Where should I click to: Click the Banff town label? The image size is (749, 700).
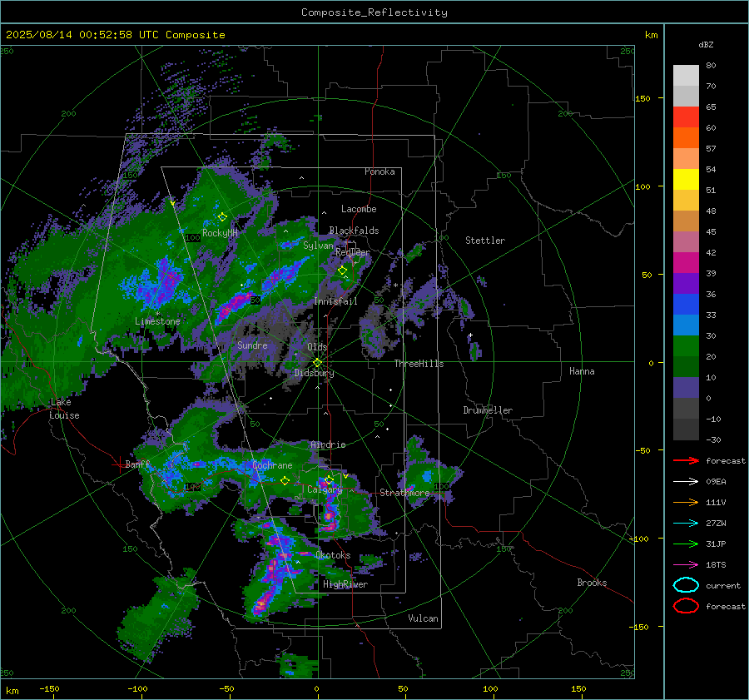coord(137,464)
